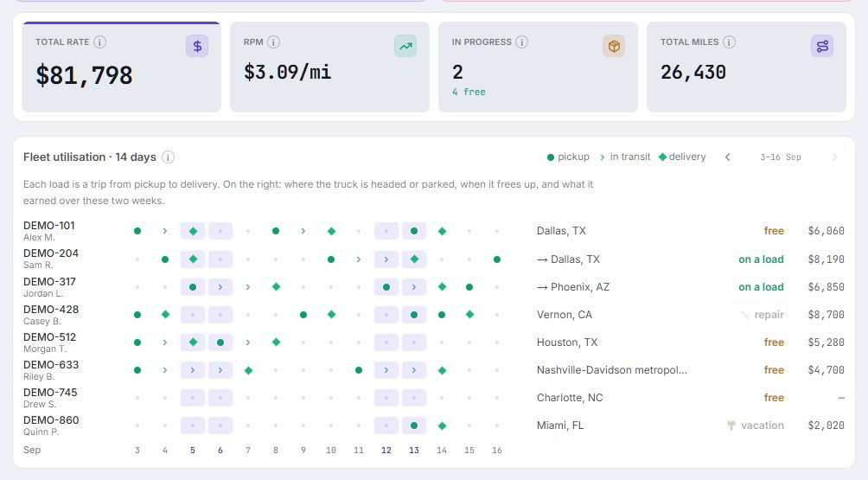Click DEMO-428 delivery diamond on Sep 15

point(469,315)
